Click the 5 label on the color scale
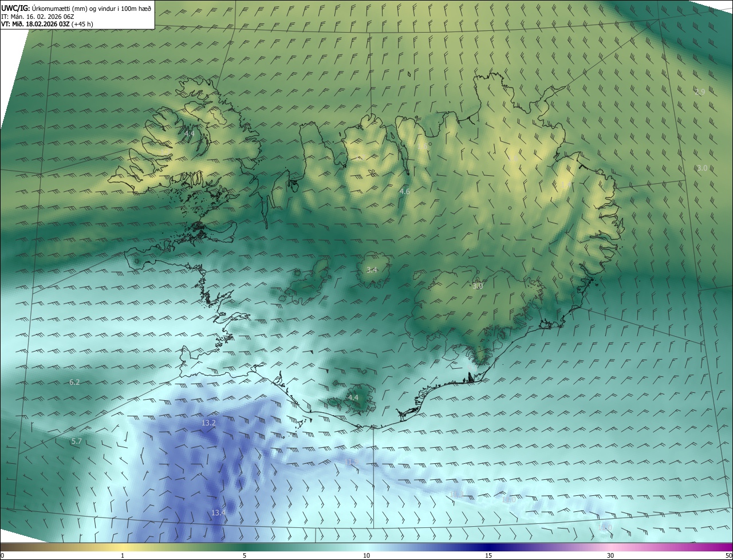 (245, 555)
